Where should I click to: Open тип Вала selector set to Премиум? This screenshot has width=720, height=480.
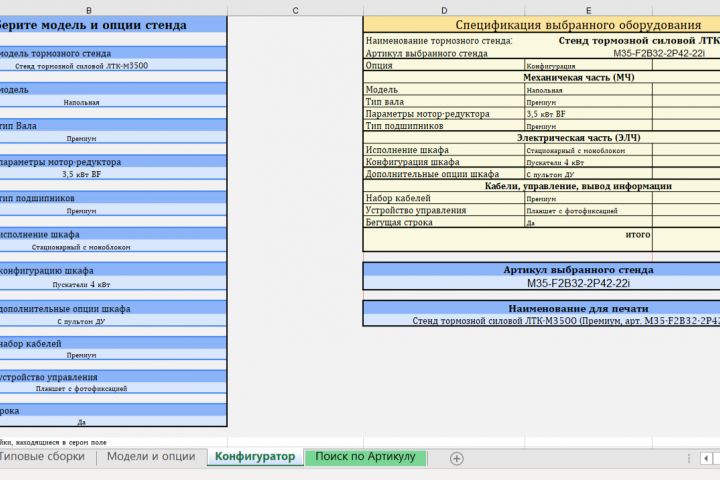coord(112,138)
